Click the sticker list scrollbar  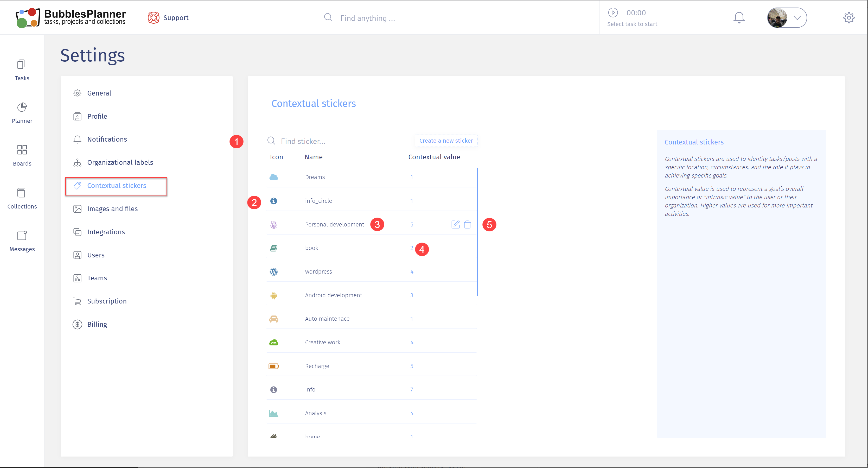pos(477,232)
